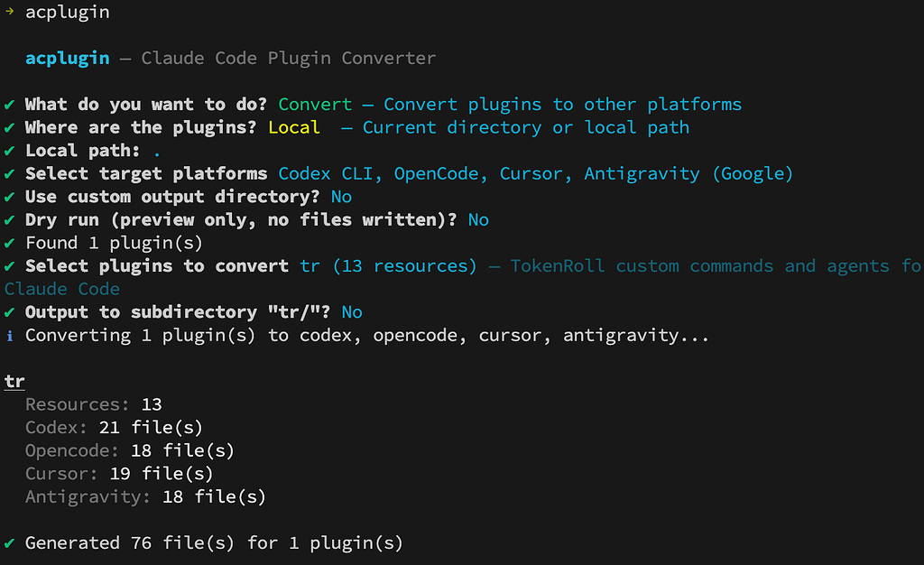Click '18 file(s)' on the Antigravity row
924x565 pixels.
[215, 496]
